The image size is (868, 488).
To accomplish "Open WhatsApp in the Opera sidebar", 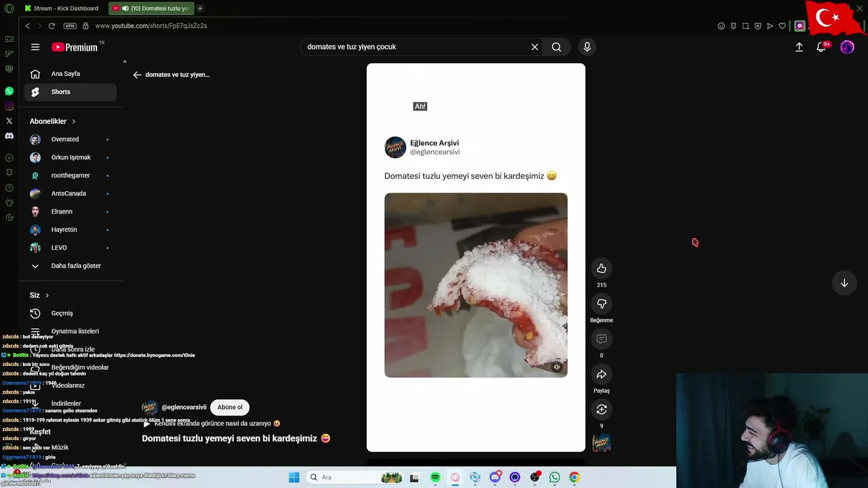I will click(9, 91).
